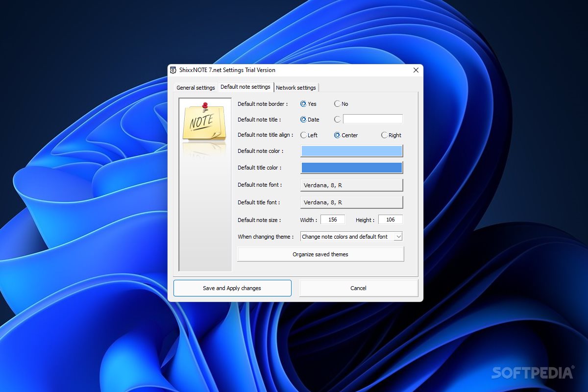Choose Date as default note title

coord(309,120)
